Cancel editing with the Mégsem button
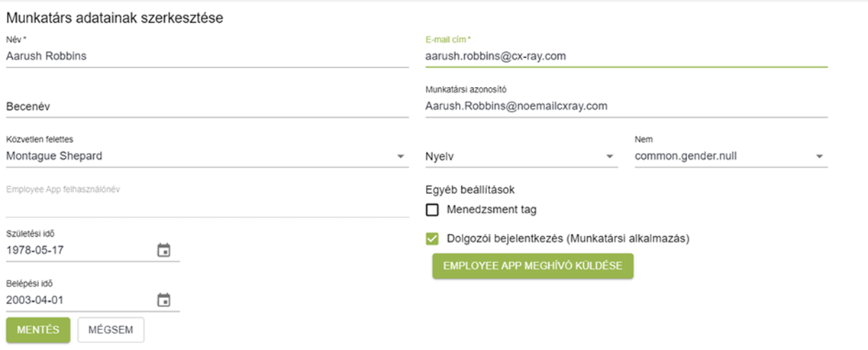 111,329
